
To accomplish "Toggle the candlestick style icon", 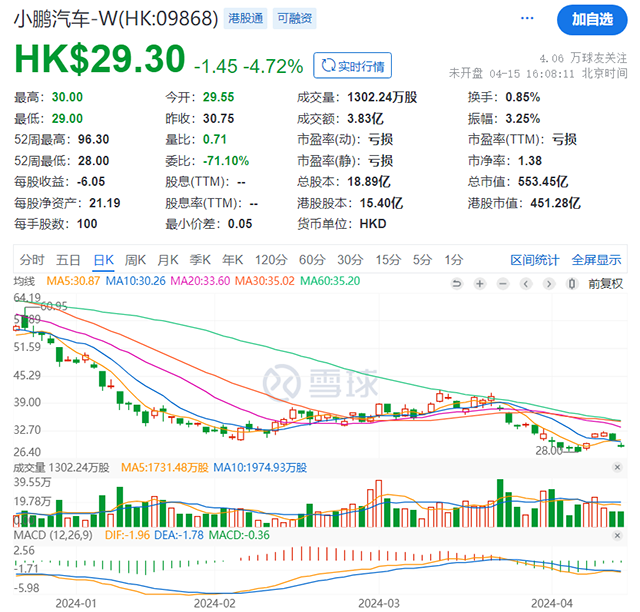I will click(x=572, y=284).
